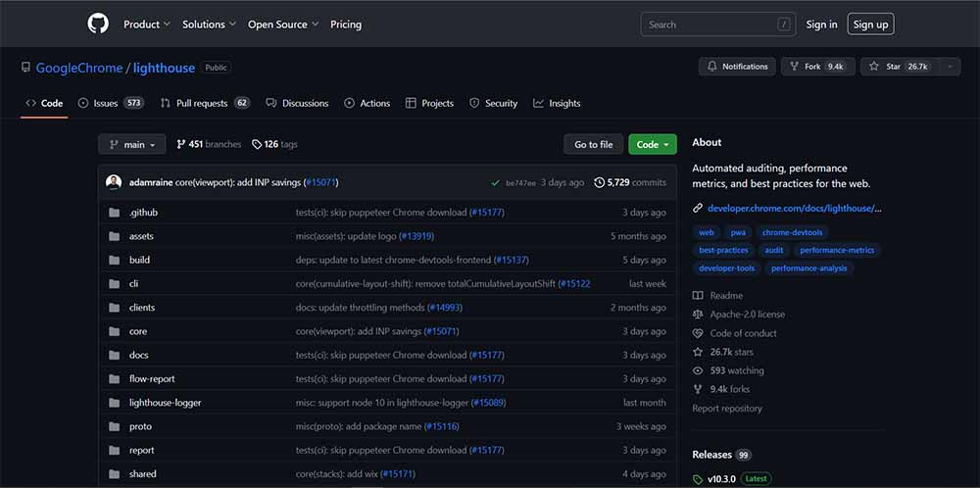The image size is (980, 488).
Task: Open the lighthouse repository name link
Action: coord(164,68)
